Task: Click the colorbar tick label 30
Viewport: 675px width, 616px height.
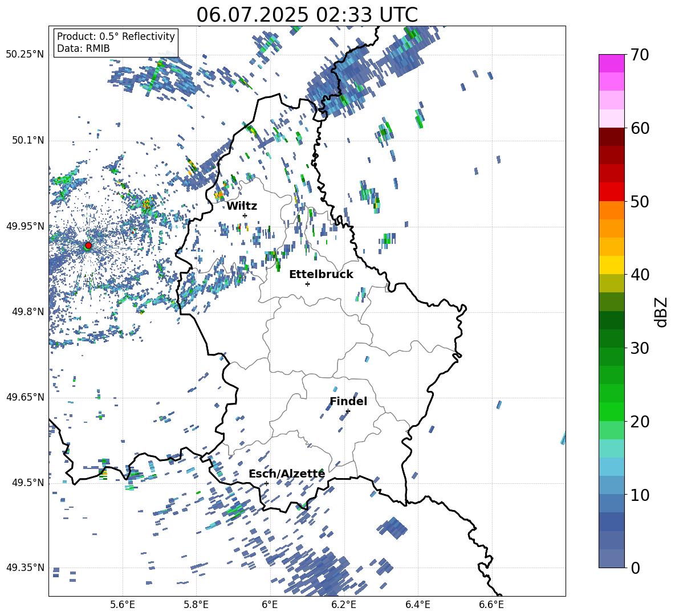Action: tap(640, 348)
